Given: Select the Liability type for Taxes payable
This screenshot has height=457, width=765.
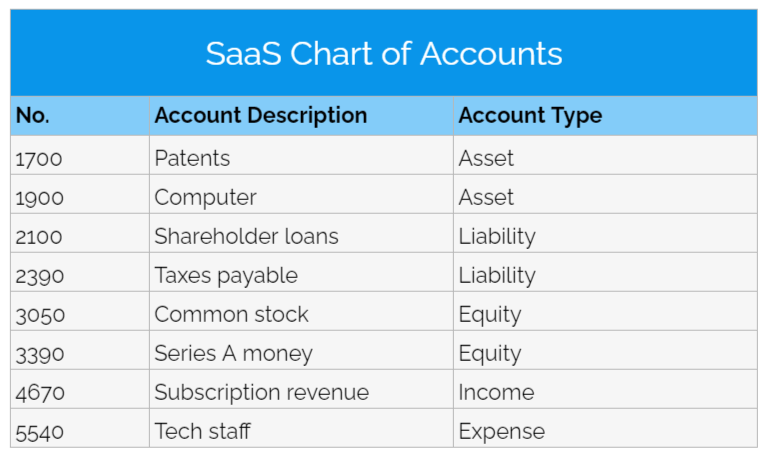Looking at the screenshot, I should pyautogui.click(x=497, y=275).
